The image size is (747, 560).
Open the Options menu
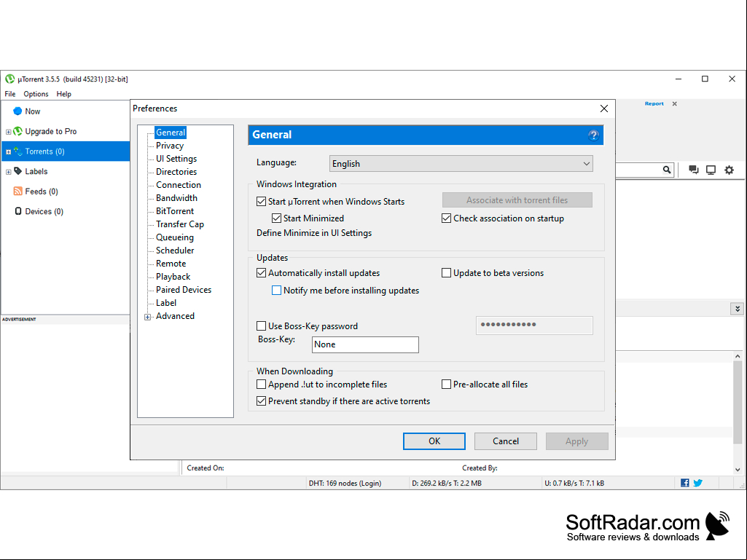click(x=36, y=94)
